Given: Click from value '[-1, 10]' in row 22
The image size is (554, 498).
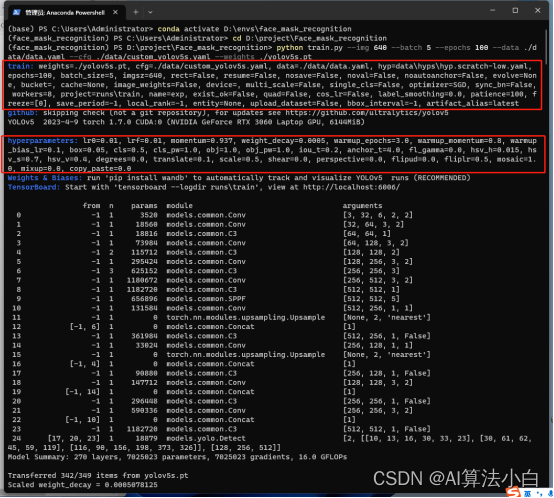Looking at the screenshot, I should click(x=83, y=420).
